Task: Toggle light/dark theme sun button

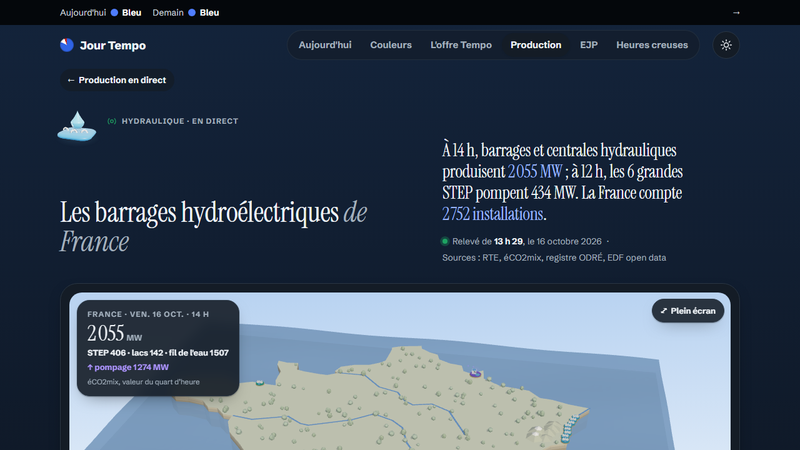Action: 726,45
